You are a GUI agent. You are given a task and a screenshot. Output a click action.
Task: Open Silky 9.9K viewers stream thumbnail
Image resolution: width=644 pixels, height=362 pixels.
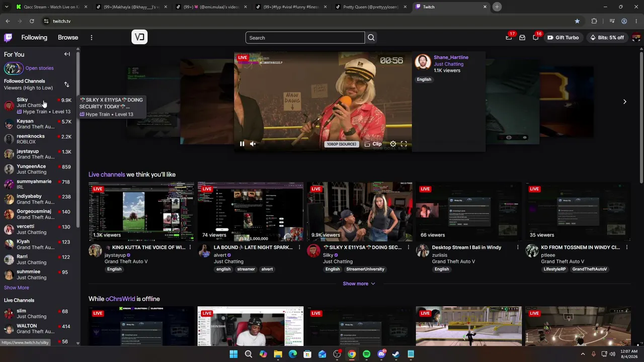click(x=360, y=212)
